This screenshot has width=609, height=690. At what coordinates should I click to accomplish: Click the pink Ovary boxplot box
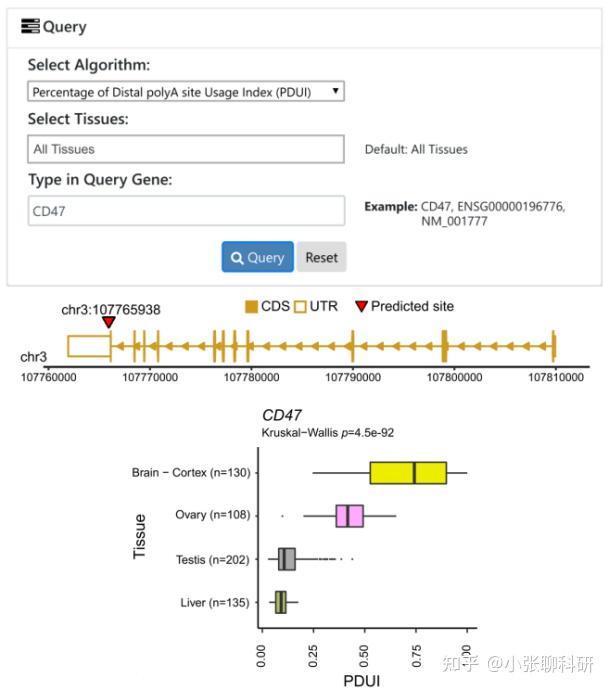(x=349, y=516)
